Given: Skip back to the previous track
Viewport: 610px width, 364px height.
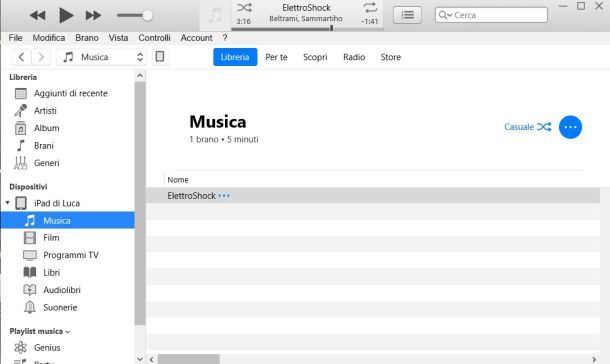Looking at the screenshot, I should 38,16.
